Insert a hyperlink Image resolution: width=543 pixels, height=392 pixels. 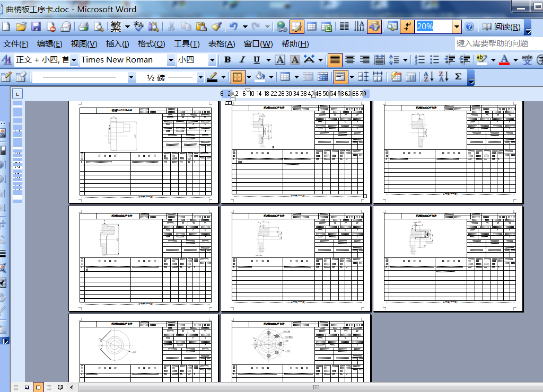pos(282,26)
